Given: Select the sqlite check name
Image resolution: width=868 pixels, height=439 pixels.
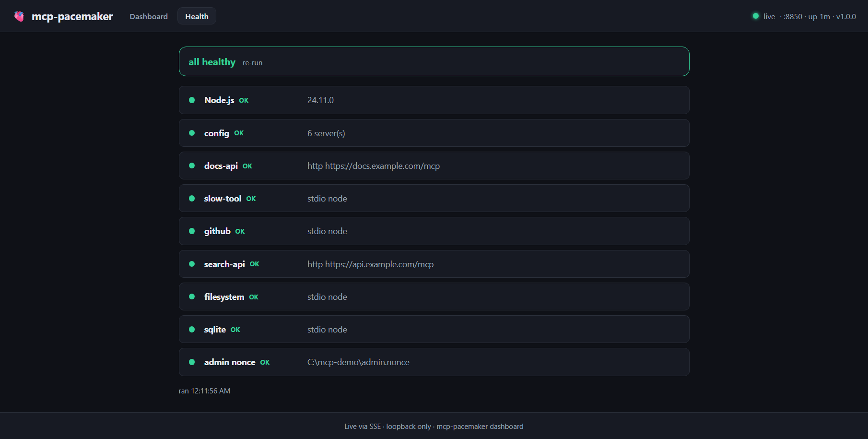Looking at the screenshot, I should tap(215, 329).
